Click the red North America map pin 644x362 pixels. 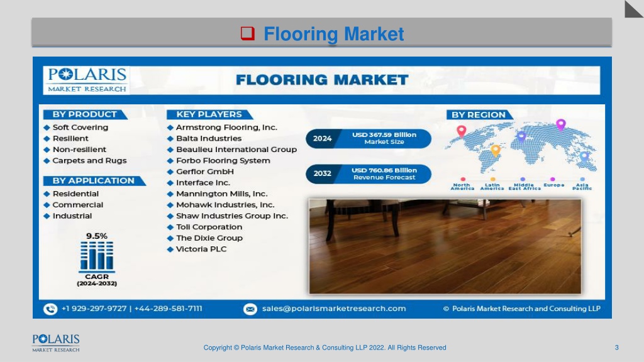tap(462, 131)
